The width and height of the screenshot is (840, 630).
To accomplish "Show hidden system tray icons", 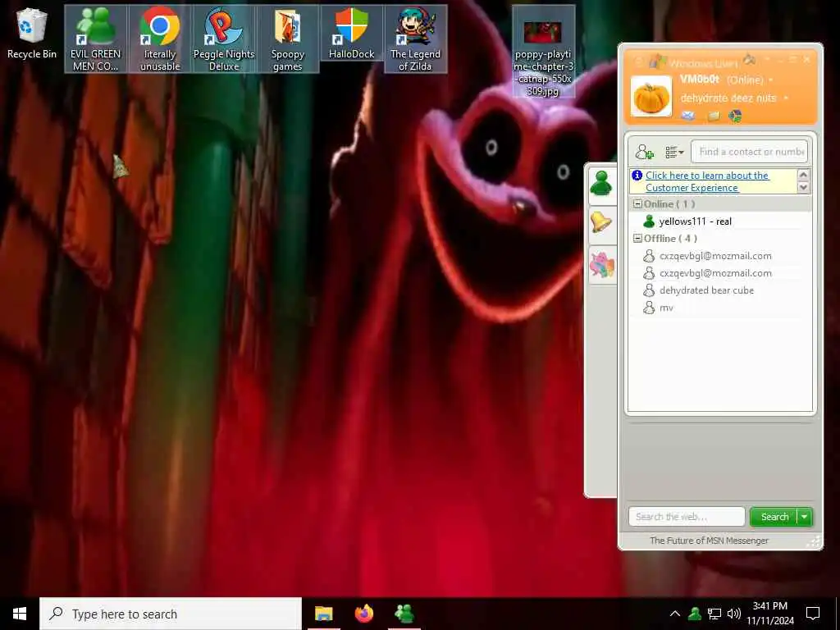I will [675, 614].
